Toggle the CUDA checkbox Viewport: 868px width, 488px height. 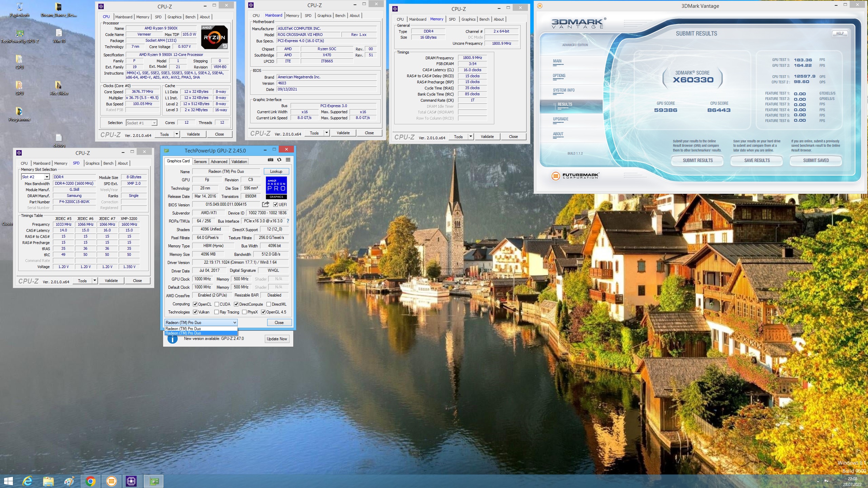(217, 304)
